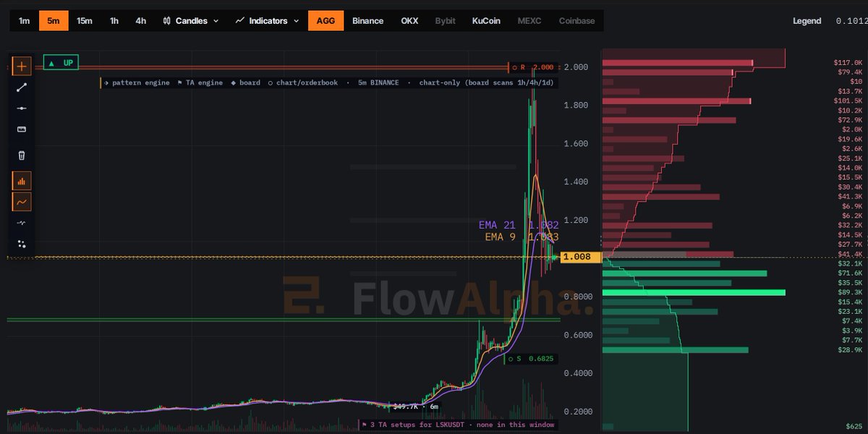
Task: Select AGG aggregated exchange source
Action: point(325,21)
